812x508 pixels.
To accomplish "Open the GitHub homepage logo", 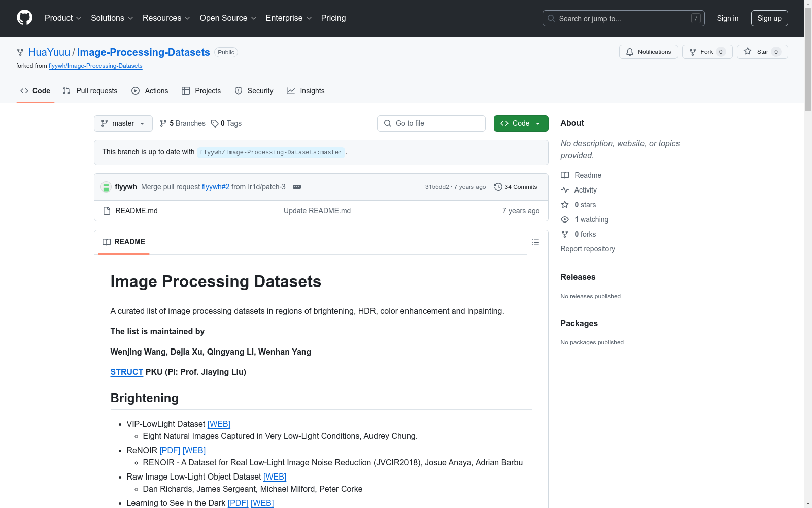I will click(x=24, y=18).
